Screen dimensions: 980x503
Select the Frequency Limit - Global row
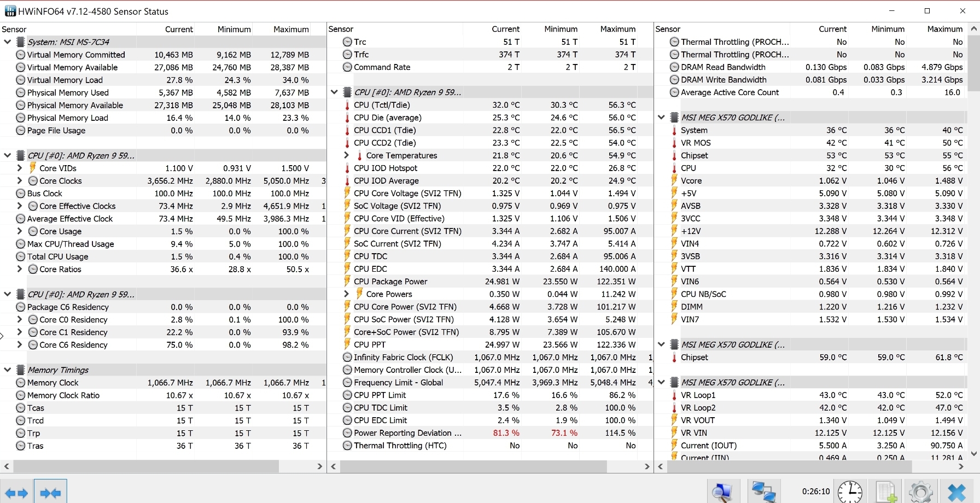tap(490, 383)
